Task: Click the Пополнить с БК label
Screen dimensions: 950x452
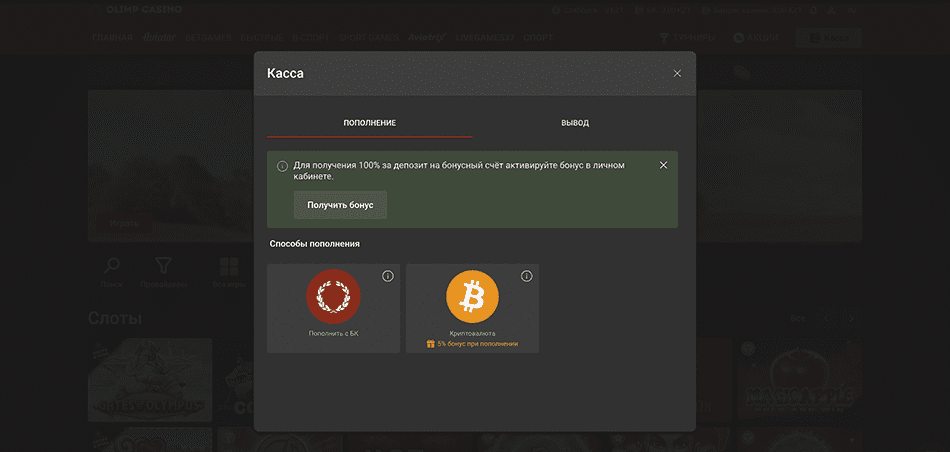Action: pyautogui.click(x=333, y=333)
